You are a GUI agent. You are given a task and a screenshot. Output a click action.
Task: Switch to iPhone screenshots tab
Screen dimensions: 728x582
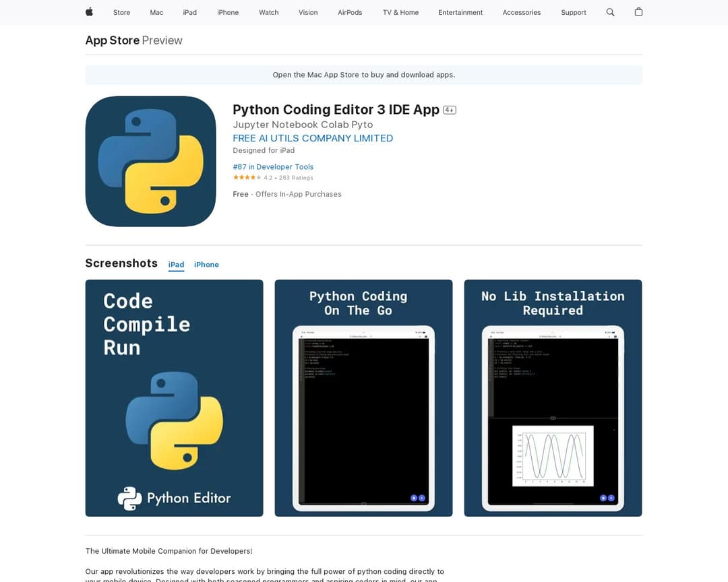point(207,265)
